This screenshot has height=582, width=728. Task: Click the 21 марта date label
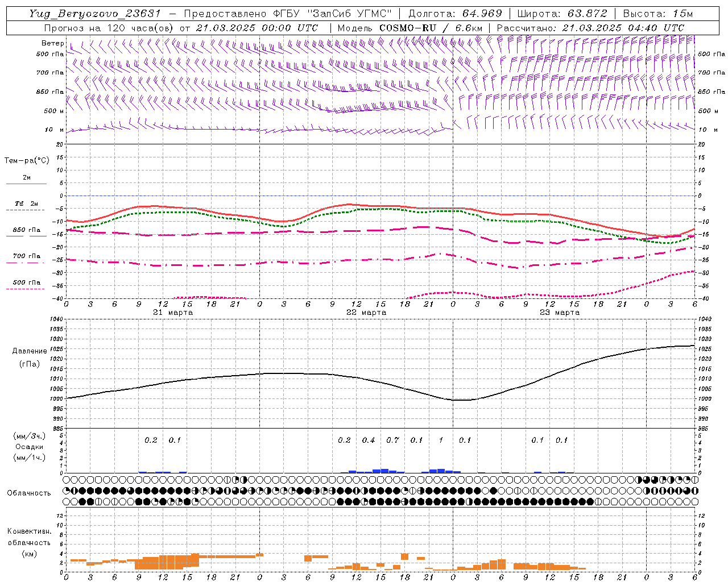[173, 313]
